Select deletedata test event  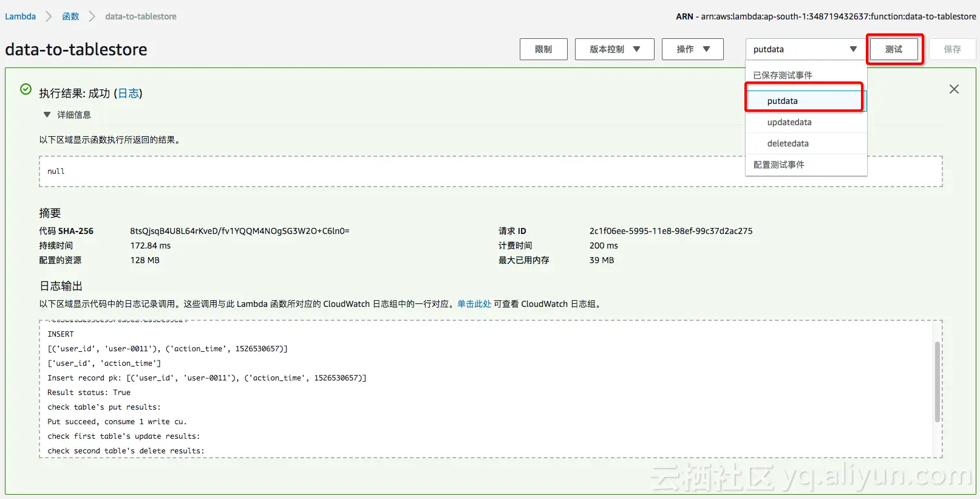click(806, 143)
